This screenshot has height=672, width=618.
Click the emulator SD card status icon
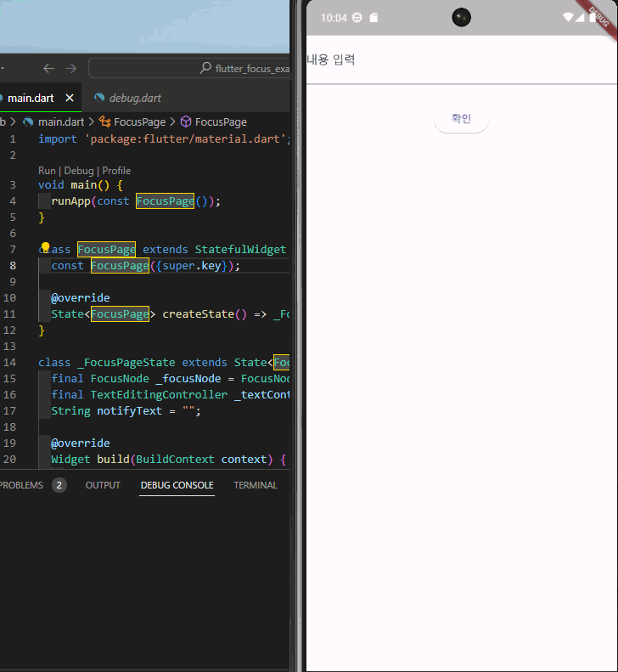[x=374, y=18]
